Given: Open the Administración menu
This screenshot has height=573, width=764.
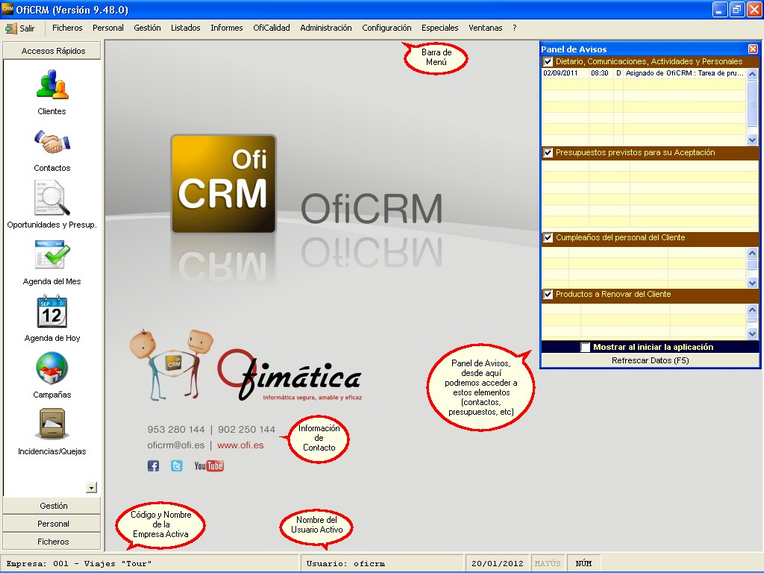Looking at the screenshot, I should click(326, 28).
